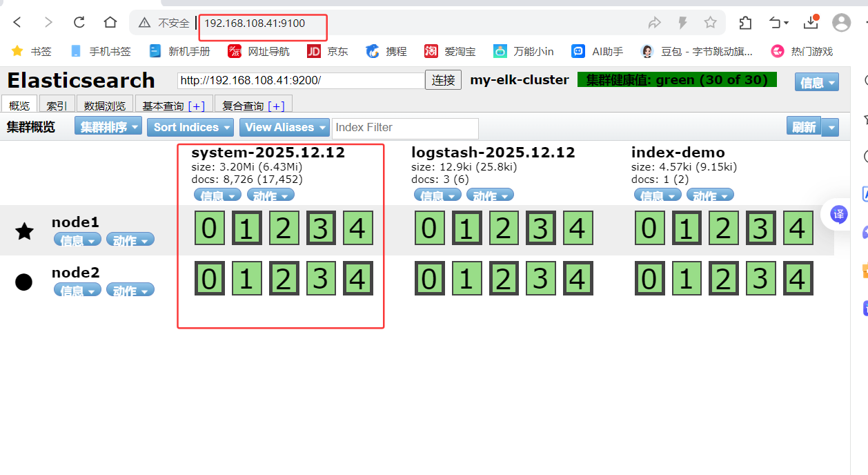Open 信息 dropdown under logstash-2025.12.12
The width and height of the screenshot is (868, 475).
437,195
